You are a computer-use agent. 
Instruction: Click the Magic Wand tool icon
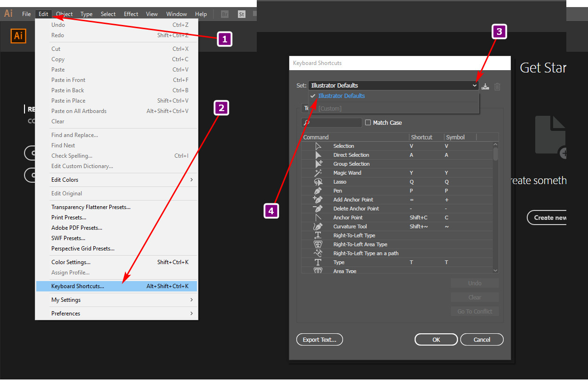click(318, 173)
